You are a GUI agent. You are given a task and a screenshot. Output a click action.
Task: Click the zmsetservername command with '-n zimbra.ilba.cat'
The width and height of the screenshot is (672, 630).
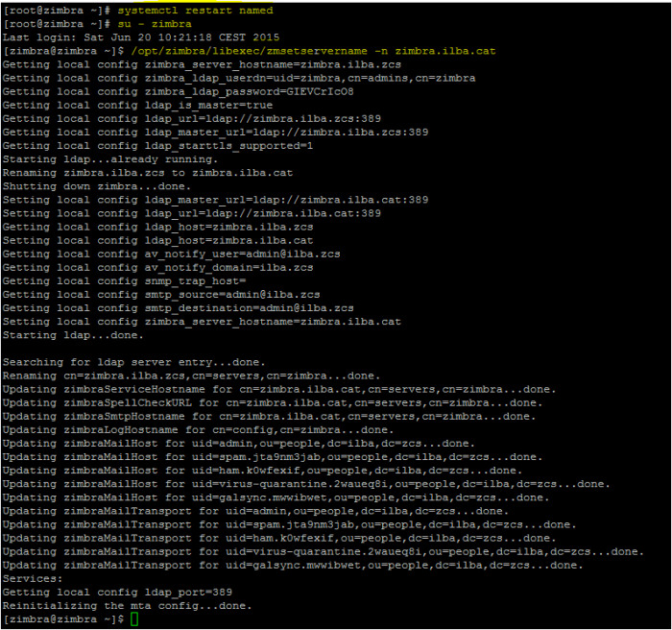[313, 51]
